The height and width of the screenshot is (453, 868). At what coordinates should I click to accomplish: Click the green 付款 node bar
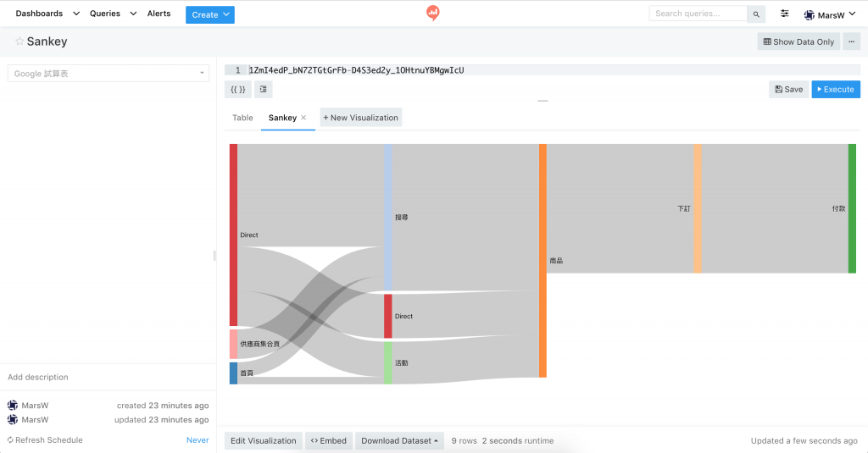(x=852, y=208)
